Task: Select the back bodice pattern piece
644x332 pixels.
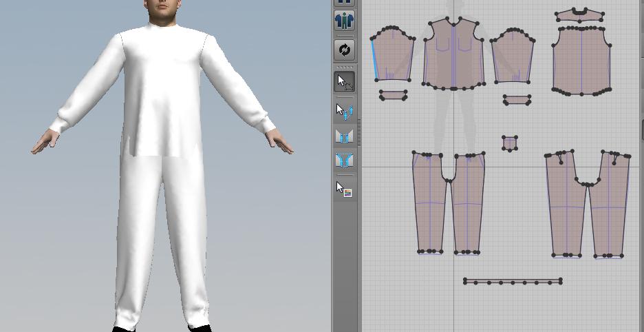Action: tap(581, 62)
